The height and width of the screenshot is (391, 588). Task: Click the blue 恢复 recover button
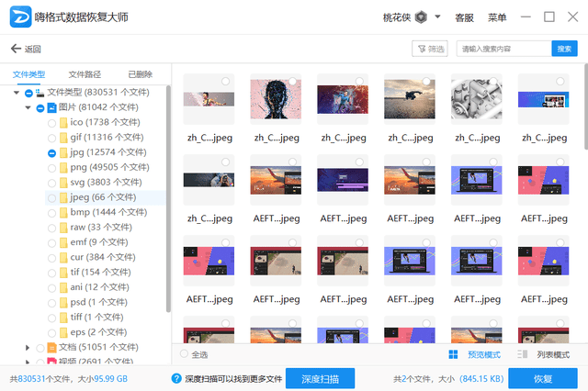[x=543, y=379]
